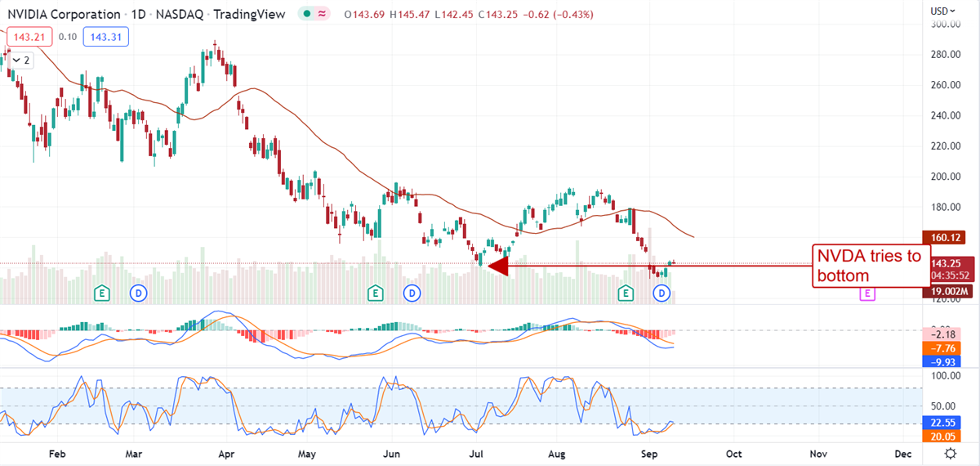Click the Jul label on time axis
Viewport: 980px width, 466px height.
click(x=476, y=453)
